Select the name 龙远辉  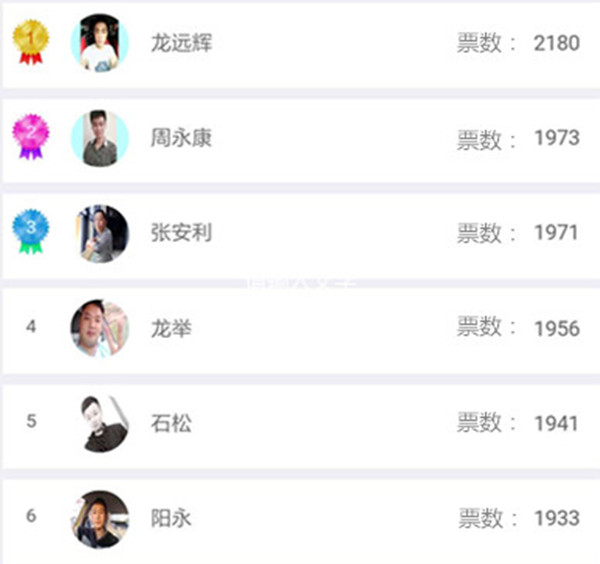point(181,43)
